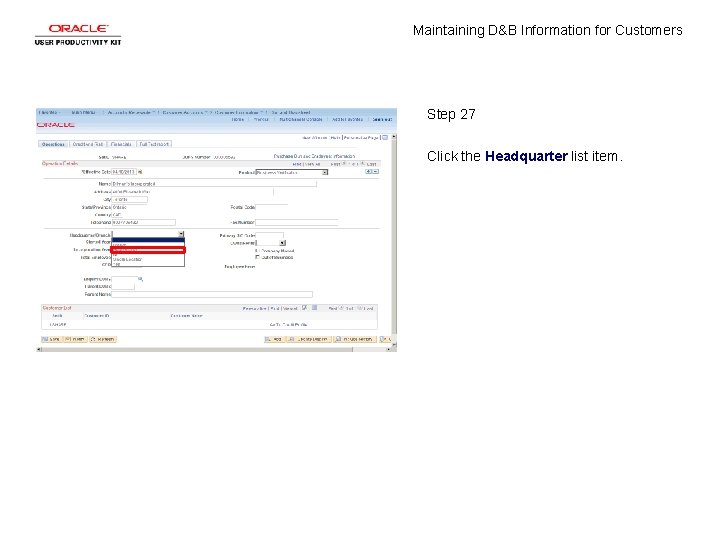Click Add to Favorites link
Viewport: 720px width, 540px height.
click(x=347, y=119)
